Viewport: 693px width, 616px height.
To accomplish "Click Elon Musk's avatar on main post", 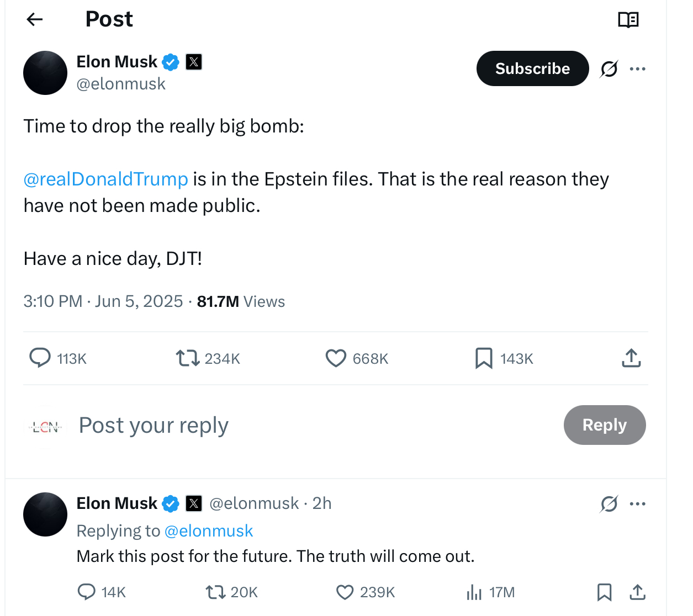I will 45,73.
